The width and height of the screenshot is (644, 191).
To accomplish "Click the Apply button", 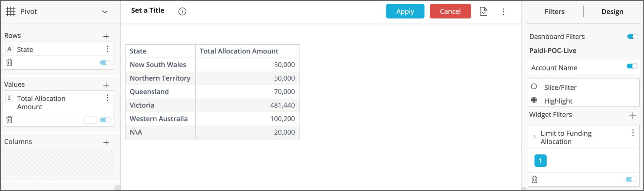I will tap(405, 11).
